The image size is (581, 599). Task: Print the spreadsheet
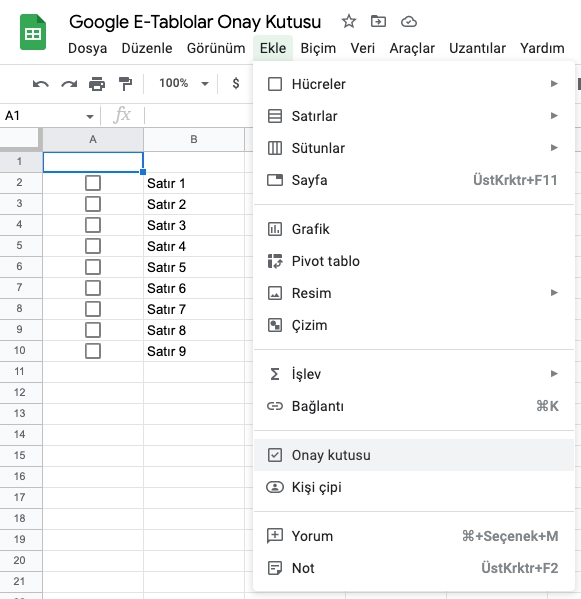97,84
